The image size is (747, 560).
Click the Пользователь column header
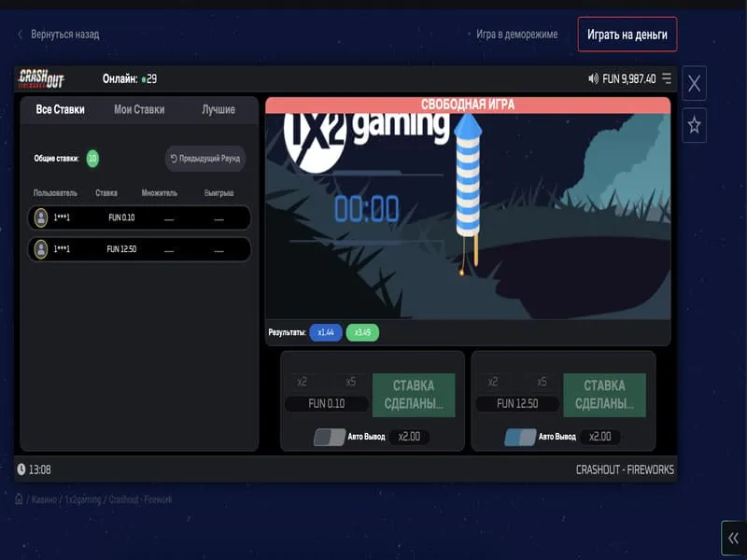[x=55, y=193]
